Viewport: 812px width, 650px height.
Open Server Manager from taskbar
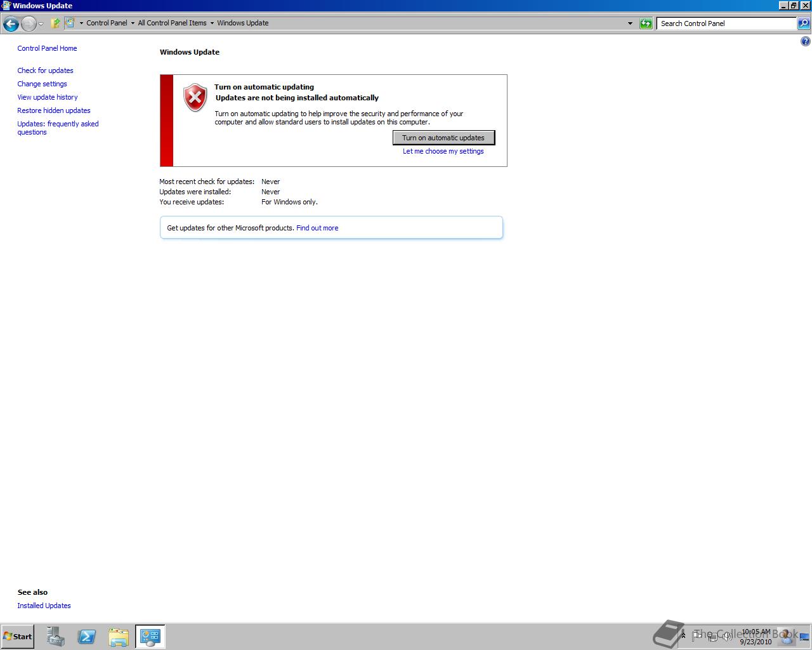tap(56, 637)
